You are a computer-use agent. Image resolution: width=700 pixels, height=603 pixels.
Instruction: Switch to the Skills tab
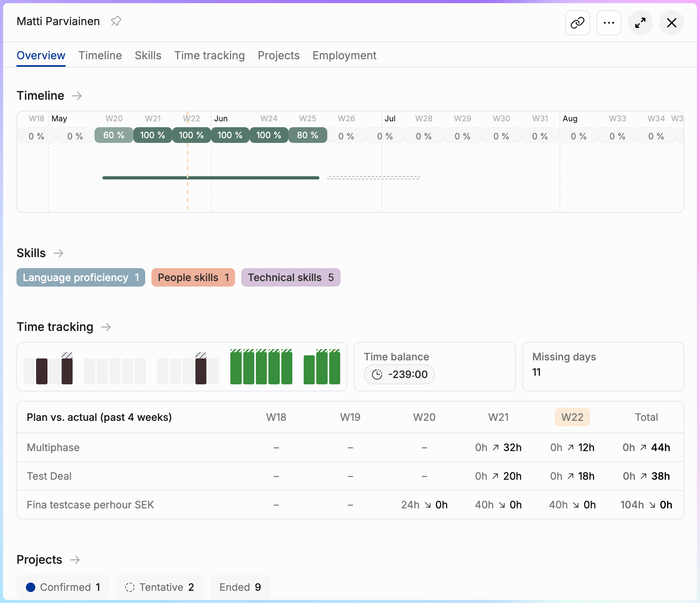click(148, 55)
